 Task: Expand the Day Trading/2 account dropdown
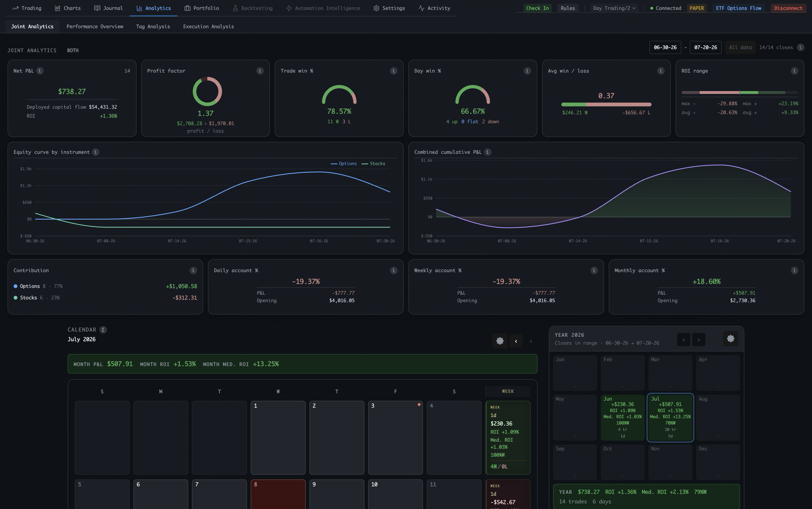(x=614, y=8)
